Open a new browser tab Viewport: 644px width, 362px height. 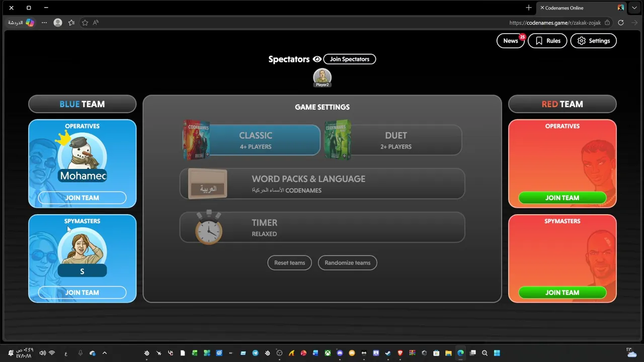click(x=528, y=8)
